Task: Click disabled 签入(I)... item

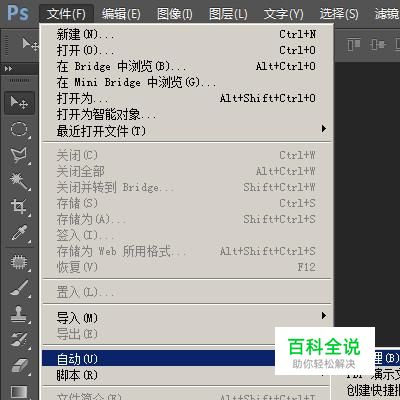Action: pyautogui.click(x=187, y=235)
